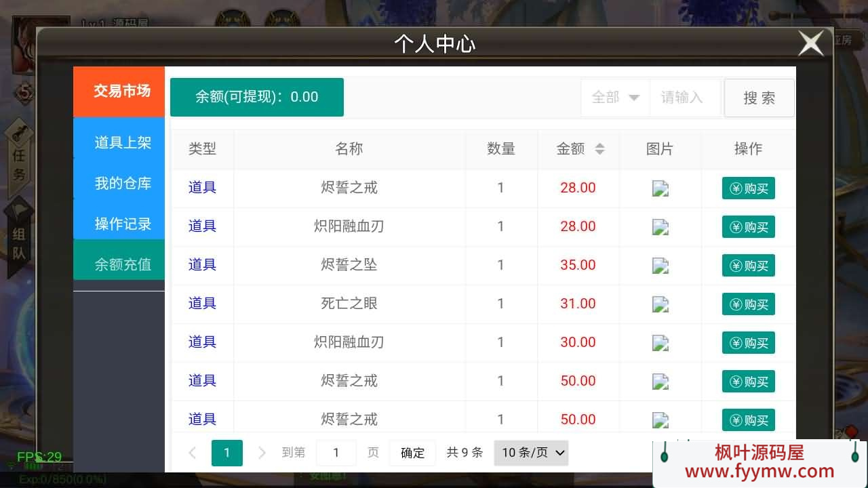Click the 余额(可提现) balance button
868x488 pixels.
click(x=256, y=97)
